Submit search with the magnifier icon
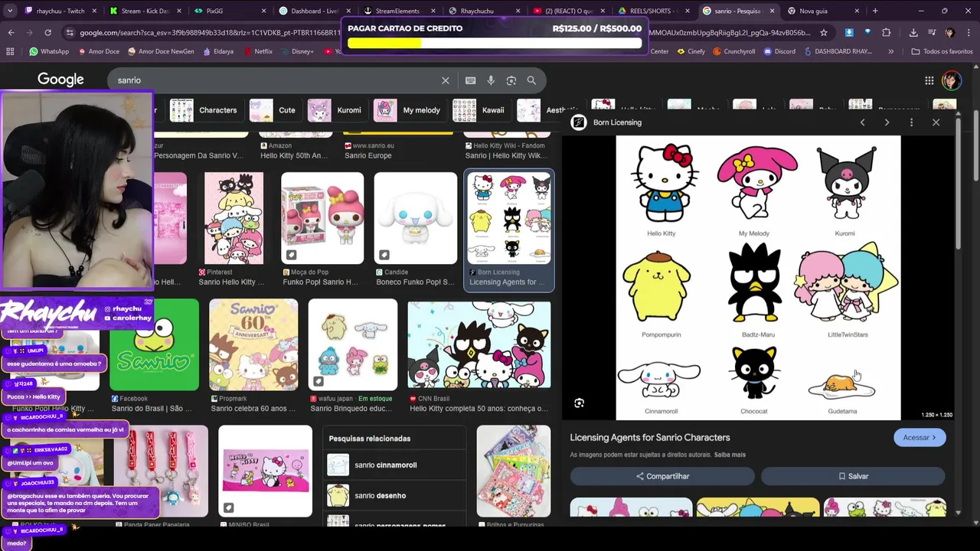Viewport: 980px width, 551px height. [531, 80]
